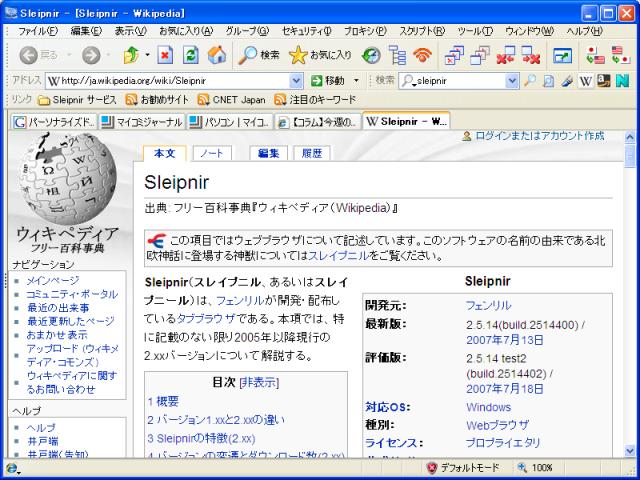Click Japanese-to-English translate flag icon
This screenshot has height=480, width=640.
tap(595, 55)
